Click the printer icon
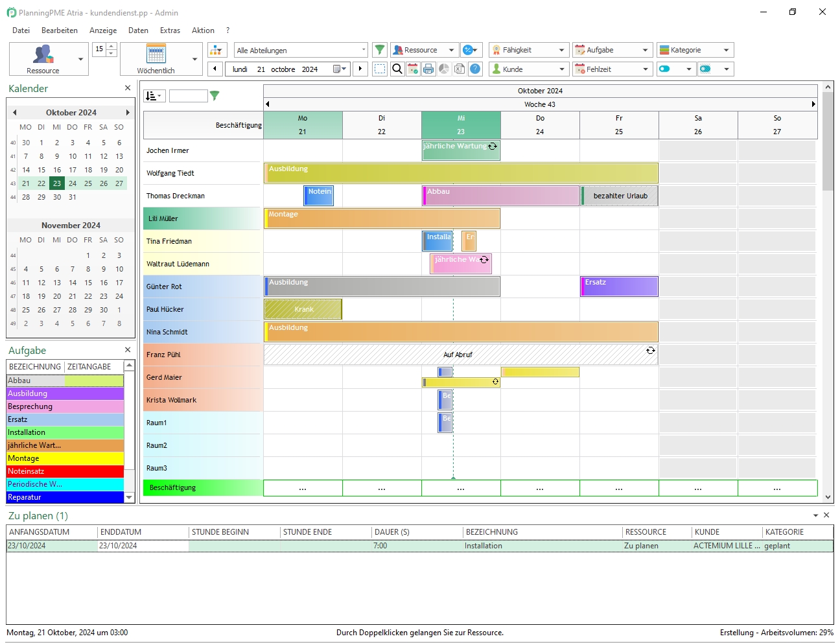The image size is (840, 643). coord(428,69)
